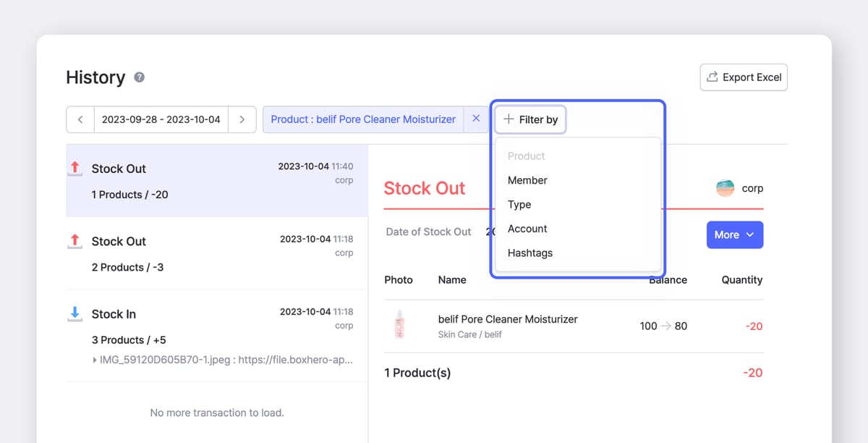
Task: Choose Hashtags from the filter menu
Action: click(x=530, y=253)
